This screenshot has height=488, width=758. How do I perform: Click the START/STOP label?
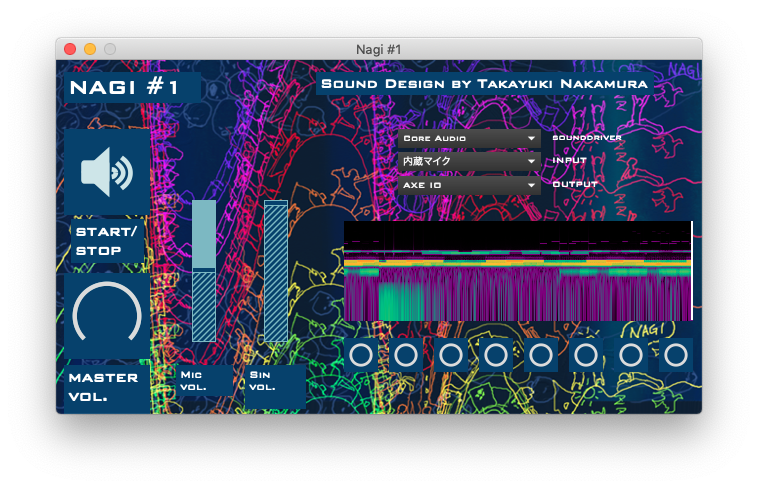tap(107, 241)
